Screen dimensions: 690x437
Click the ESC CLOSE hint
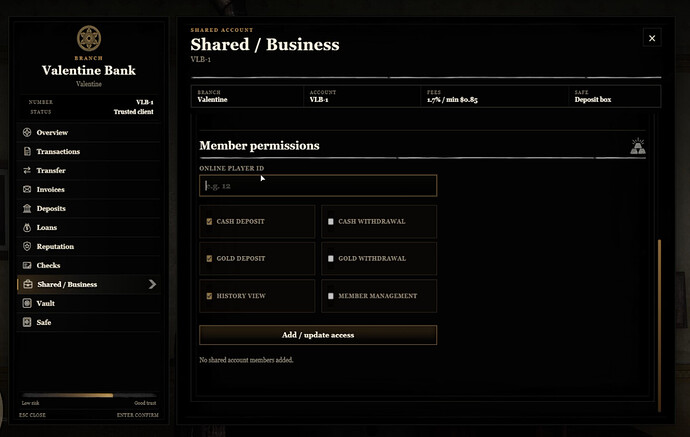(32, 415)
